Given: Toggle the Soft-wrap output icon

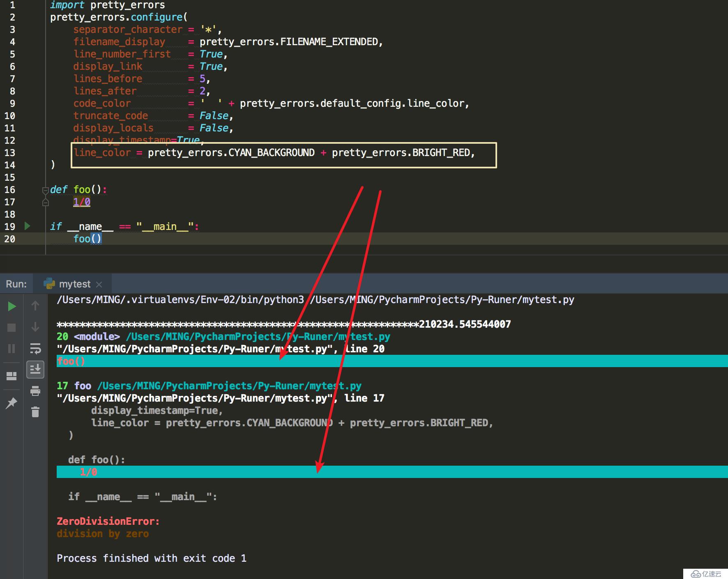Looking at the screenshot, I should click(35, 349).
